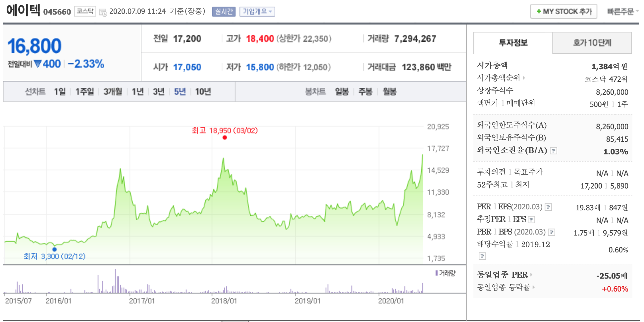Click the 최저 3,300 blue marker dot
The image size is (644, 322).
pyautogui.click(x=55, y=249)
